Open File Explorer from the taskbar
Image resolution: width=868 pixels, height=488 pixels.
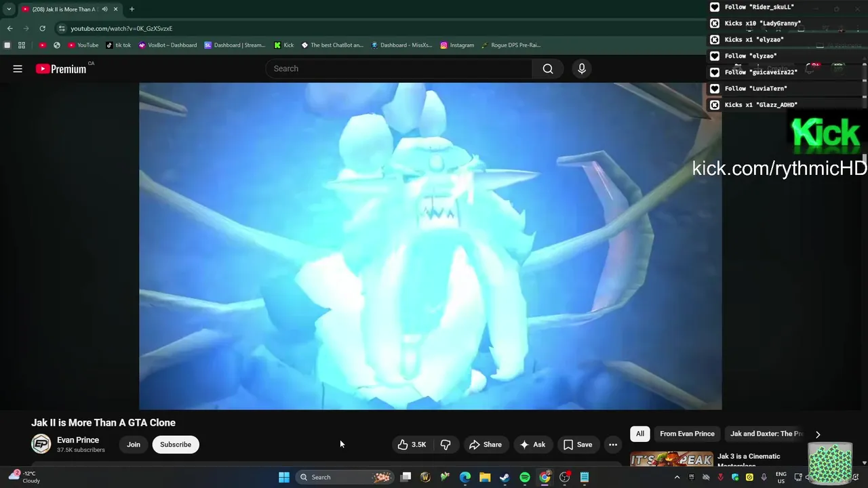pyautogui.click(x=485, y=477)
